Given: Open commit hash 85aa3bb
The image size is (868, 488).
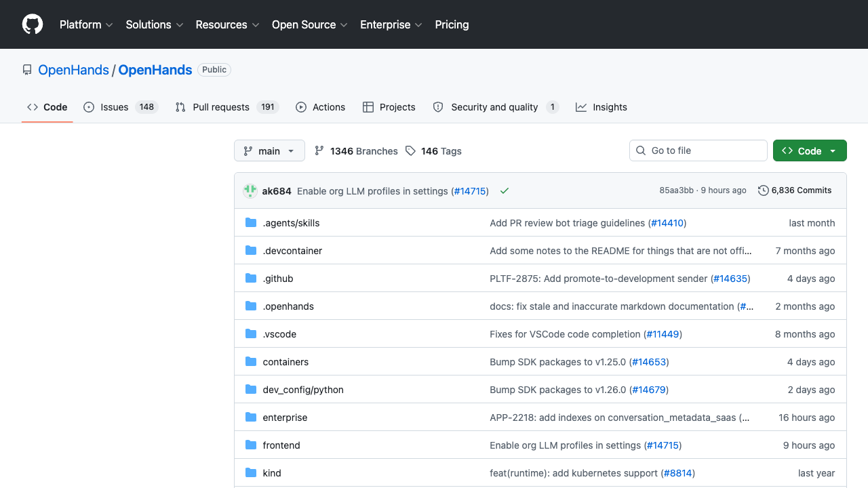Looking at the screenshot, I should click(x=677, y=190).
